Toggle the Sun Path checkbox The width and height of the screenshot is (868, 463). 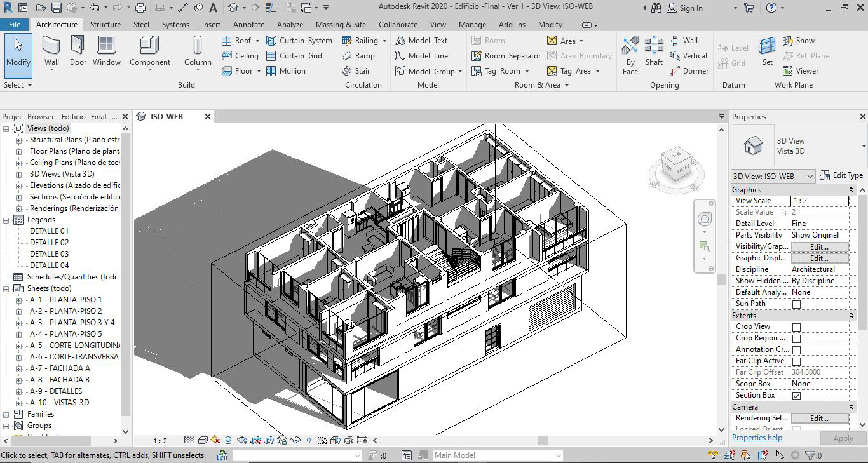[x=796, y=304]
